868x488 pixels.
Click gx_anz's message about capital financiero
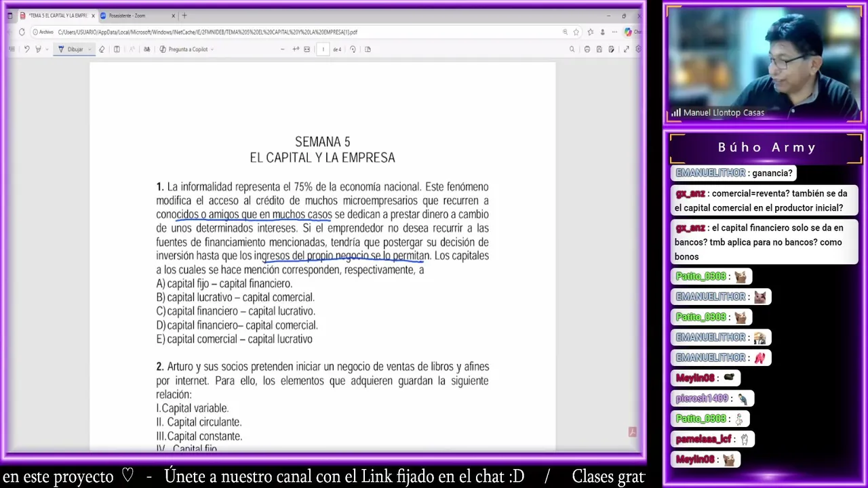pyautogui.click(x=764, y=242)
